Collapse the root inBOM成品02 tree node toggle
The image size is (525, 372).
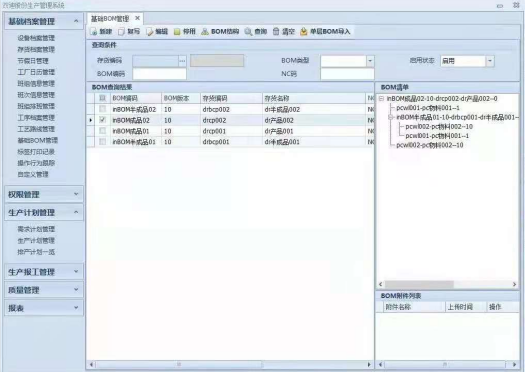click(381, 98)
